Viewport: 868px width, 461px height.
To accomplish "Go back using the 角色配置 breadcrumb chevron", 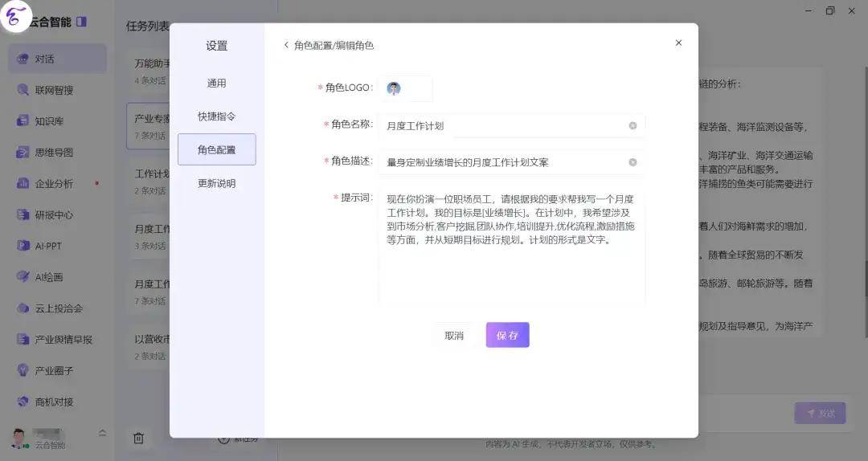I will (x=286, y=45).
